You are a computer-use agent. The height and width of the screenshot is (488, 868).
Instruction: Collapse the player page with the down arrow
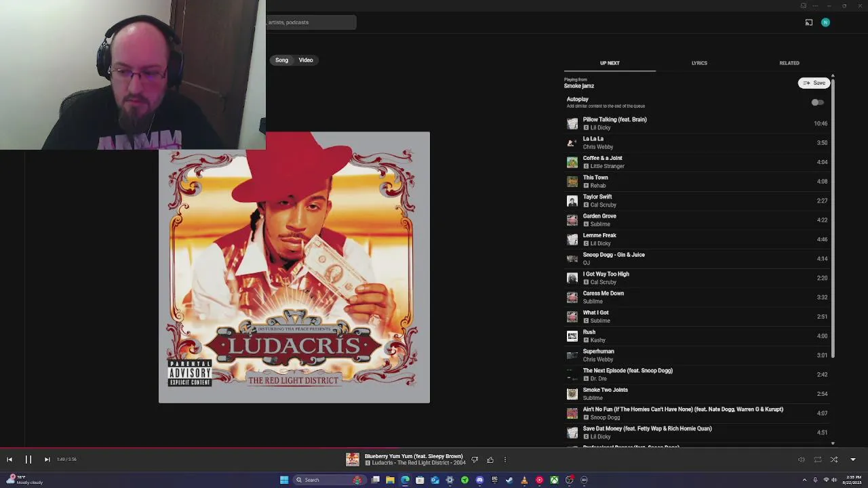[853, 460]
